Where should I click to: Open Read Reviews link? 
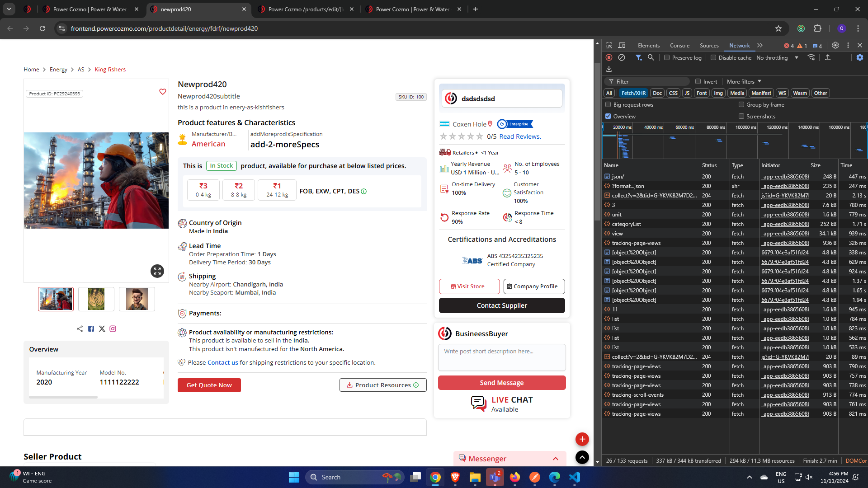[520, 136]
